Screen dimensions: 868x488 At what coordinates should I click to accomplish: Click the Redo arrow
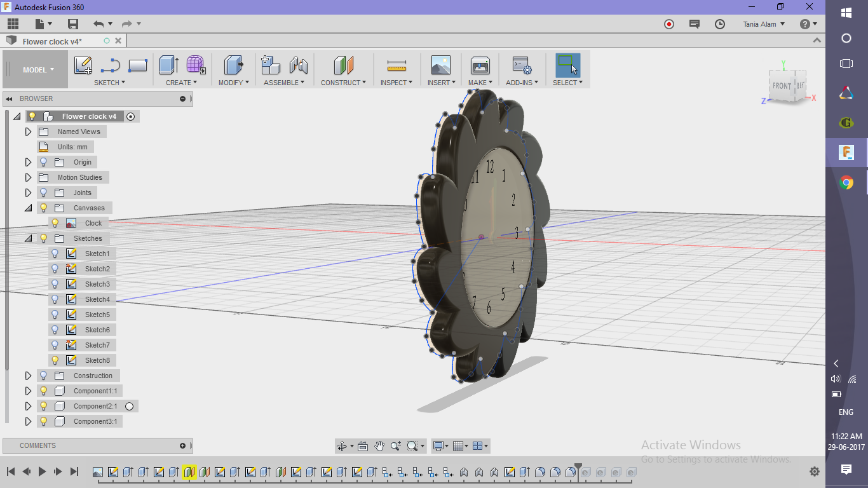pos(126,24)
